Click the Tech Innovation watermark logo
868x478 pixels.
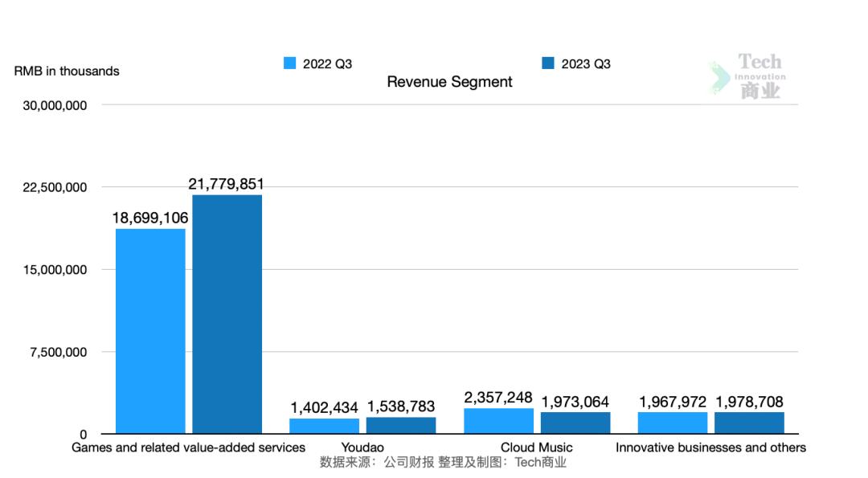[x=748, y=76]
